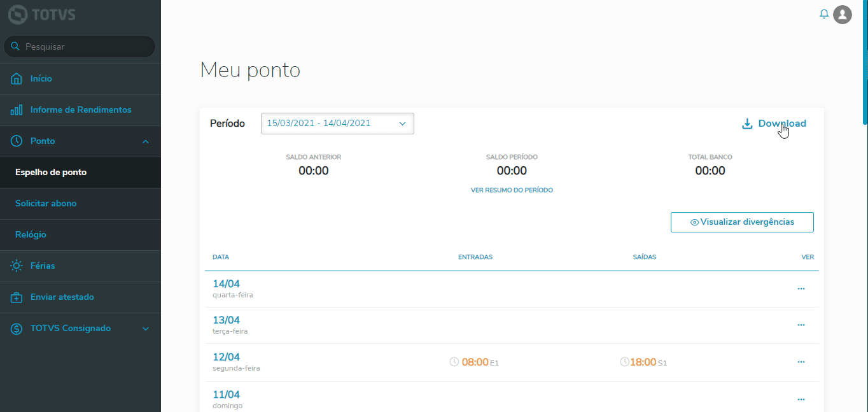
Task: Click the SAÍDAS column header
Action: (x=645, y=257)
